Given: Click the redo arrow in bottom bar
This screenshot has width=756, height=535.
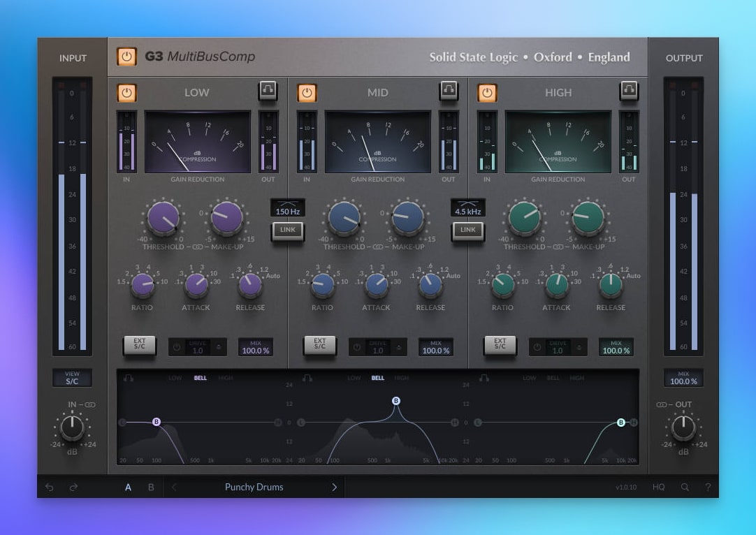Looking at the screenshot, I should [73, 488].
